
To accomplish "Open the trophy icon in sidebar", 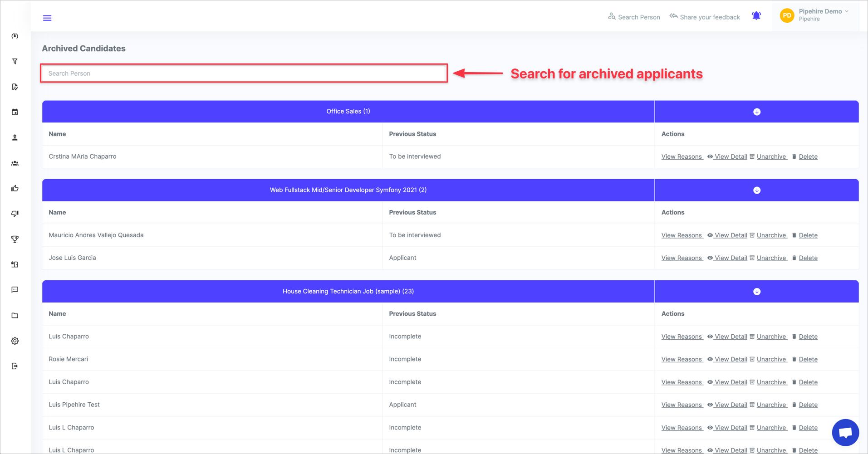I will coord(15,239).
